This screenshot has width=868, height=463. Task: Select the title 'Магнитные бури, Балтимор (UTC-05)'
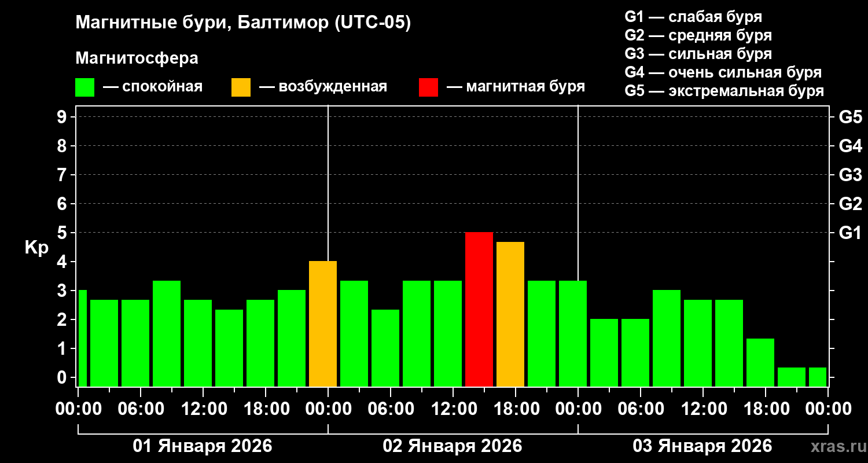(x=243, y=23)
